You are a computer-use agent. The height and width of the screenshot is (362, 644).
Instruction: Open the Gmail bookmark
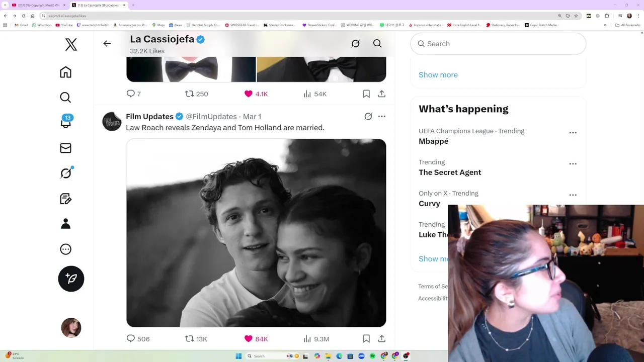(x=22, y=25)
